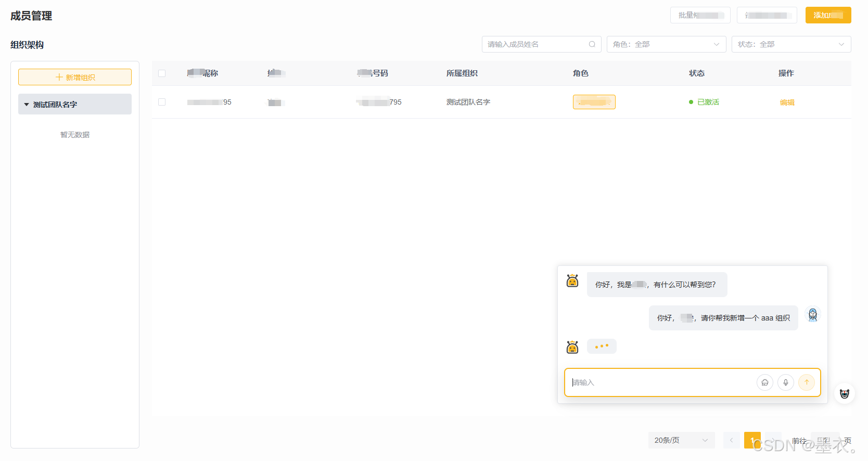
Task: Select the 测试团队名字 organization in the tree
Action: pyautogui.click(x=75, y=104)
